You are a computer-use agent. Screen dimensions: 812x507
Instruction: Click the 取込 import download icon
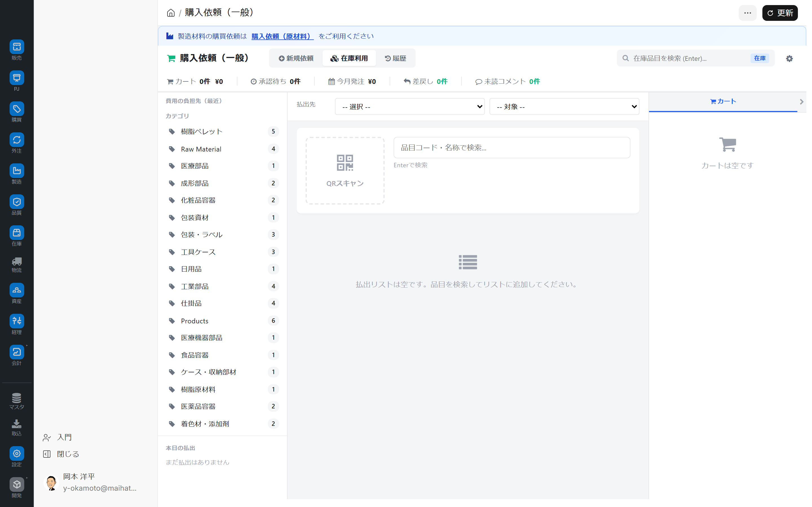click(16, 424)
